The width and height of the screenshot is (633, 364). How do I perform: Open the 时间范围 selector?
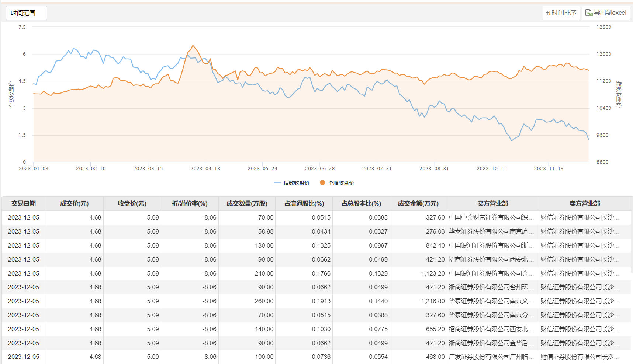(26, 13)
